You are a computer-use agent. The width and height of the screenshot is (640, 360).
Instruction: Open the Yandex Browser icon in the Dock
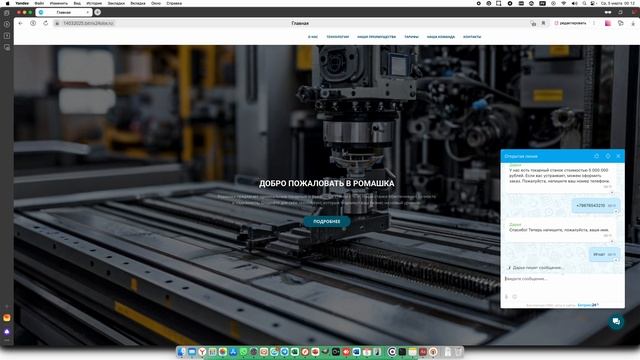coord(202,351)
